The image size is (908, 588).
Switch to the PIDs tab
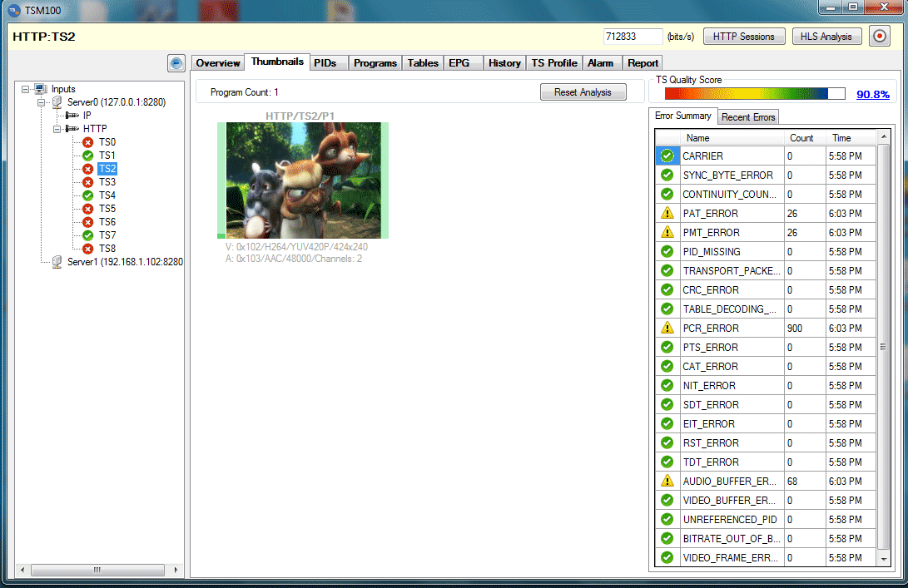coord(325,63)
